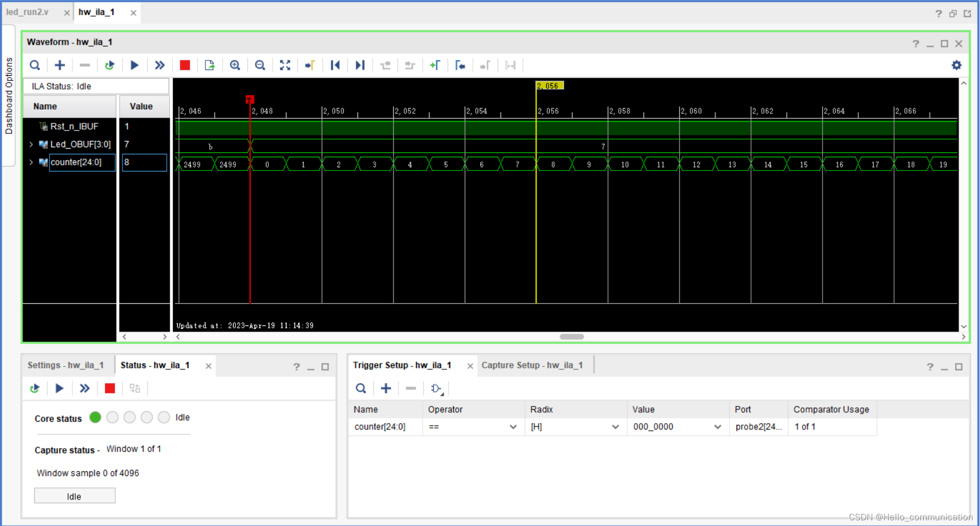Export ILA data icon in waveform toolbar

[x=210, y=65]
